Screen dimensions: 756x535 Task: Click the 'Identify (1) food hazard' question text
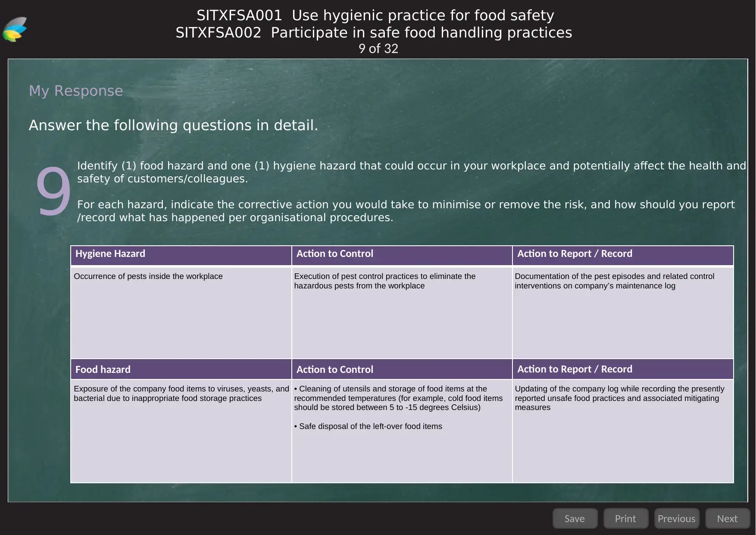tap(411, 172)
